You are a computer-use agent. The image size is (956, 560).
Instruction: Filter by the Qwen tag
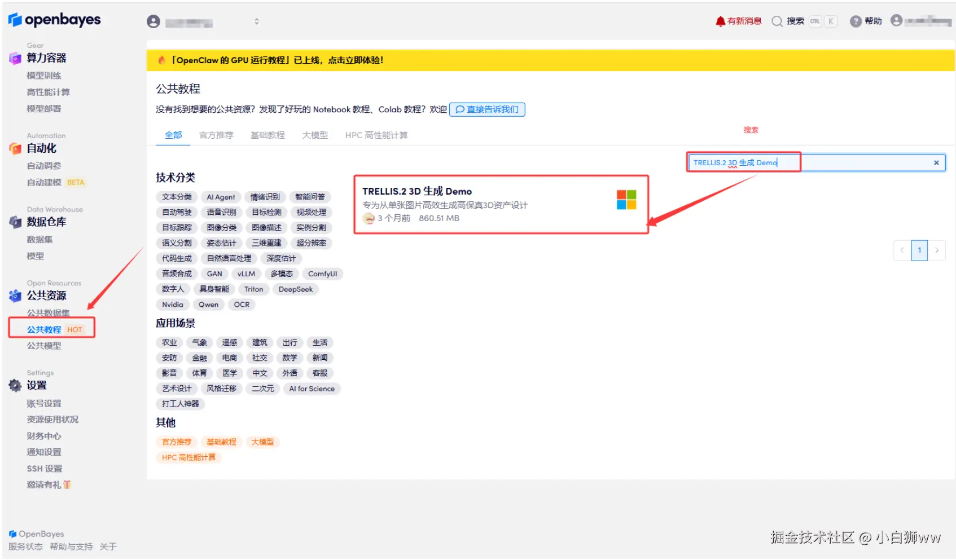(x=208, y=305)
